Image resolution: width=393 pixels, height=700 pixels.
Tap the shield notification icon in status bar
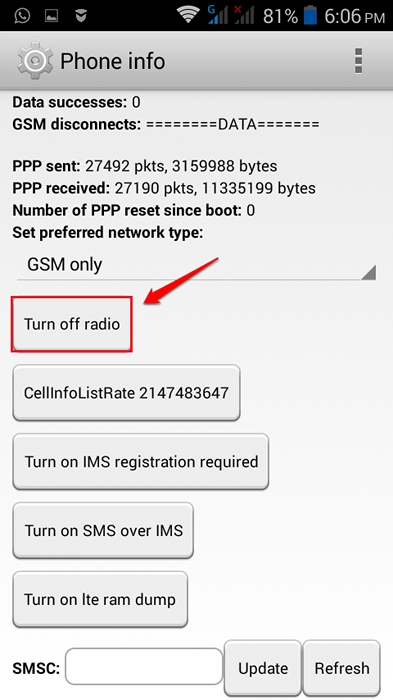pos(81,16)
